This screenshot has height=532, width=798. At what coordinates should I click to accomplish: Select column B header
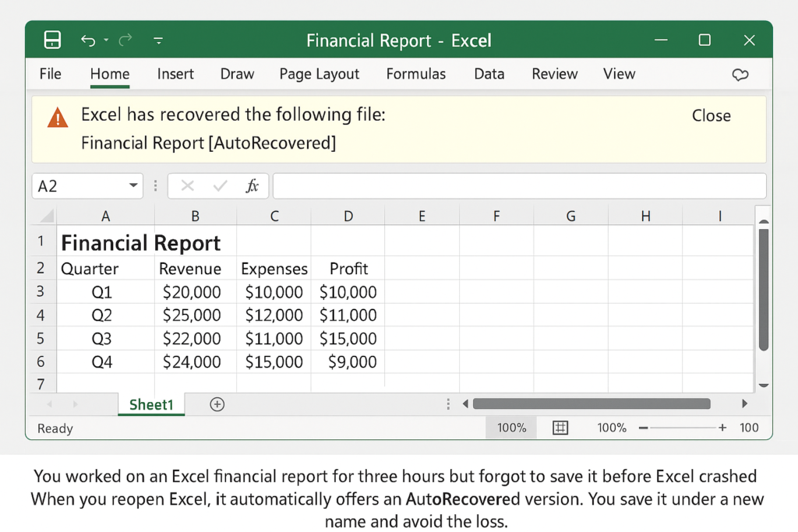coord(196,217)
